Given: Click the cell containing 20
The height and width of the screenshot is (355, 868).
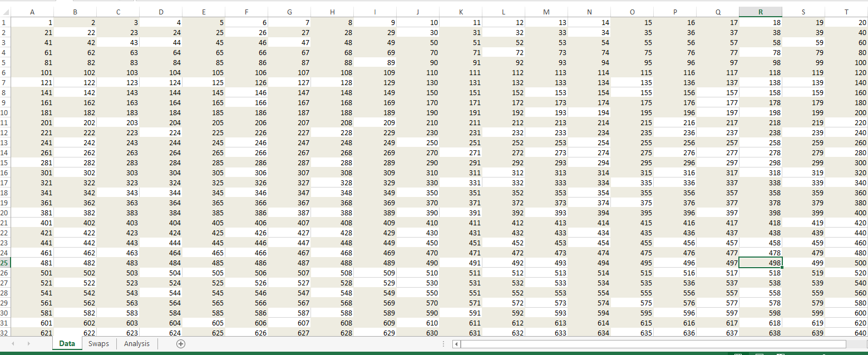Looking at the screenshot, I should tap(846, 22).
